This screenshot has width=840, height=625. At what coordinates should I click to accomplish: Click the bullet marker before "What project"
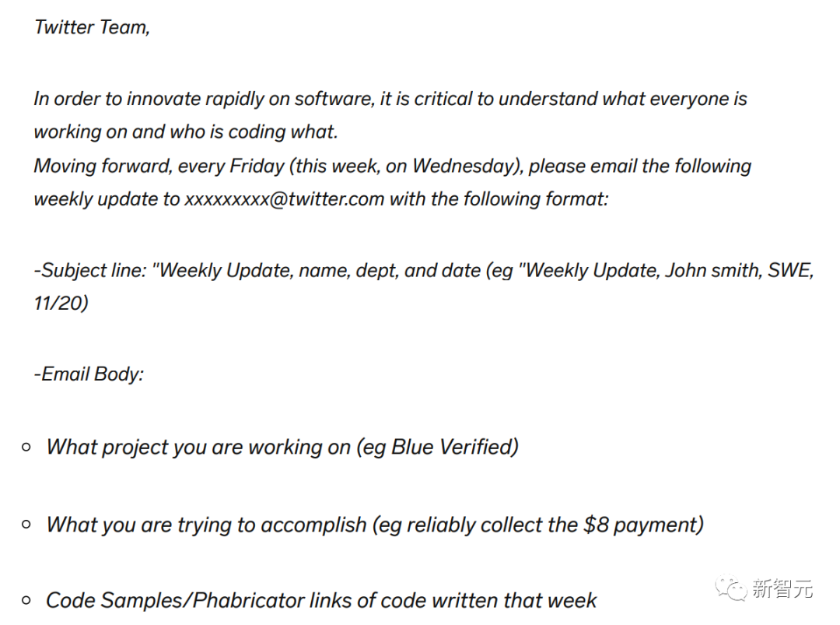[x=26, y=447]
